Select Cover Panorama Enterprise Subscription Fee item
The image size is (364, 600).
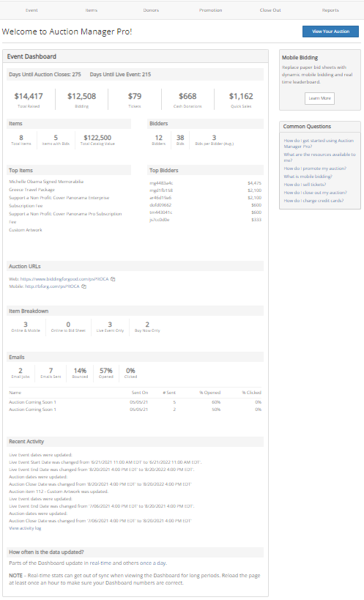[x=59, y=201]
